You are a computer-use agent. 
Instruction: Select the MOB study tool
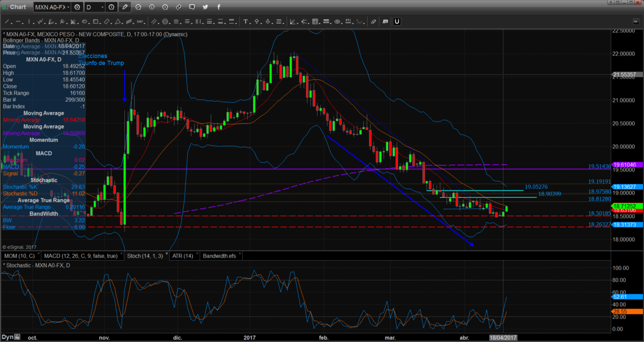(x=326, y=21)
